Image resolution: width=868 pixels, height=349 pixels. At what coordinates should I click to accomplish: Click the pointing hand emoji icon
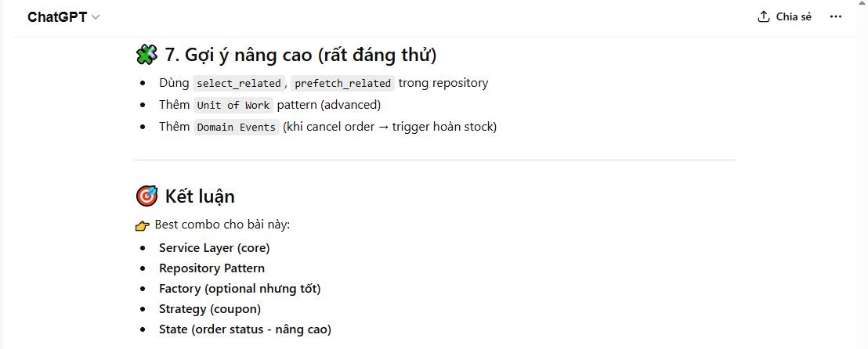(142, 225)
